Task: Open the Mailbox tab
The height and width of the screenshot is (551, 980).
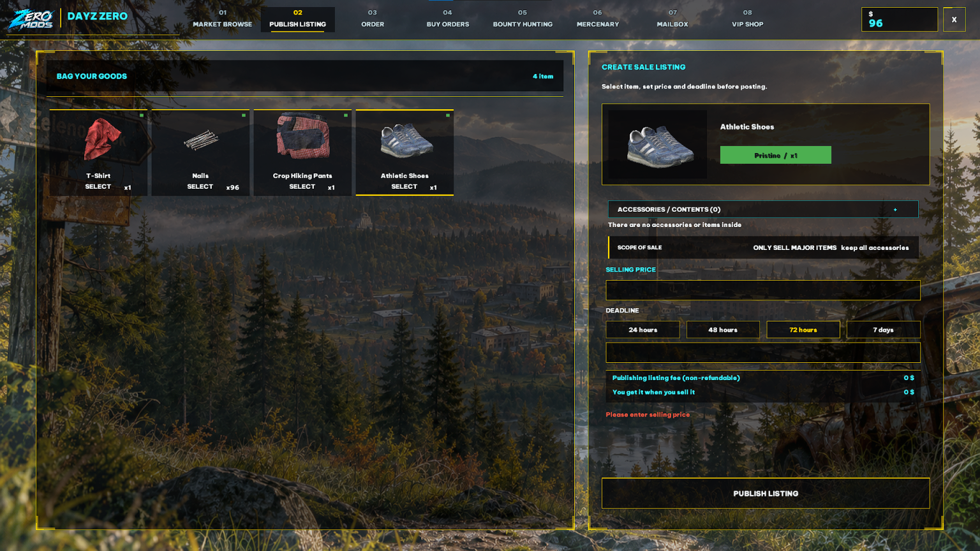Action: [672, 19]
